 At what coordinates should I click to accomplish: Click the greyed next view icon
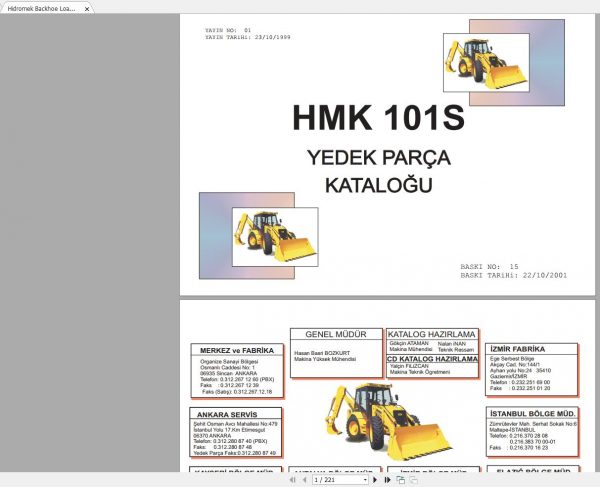tap(414, 480)
